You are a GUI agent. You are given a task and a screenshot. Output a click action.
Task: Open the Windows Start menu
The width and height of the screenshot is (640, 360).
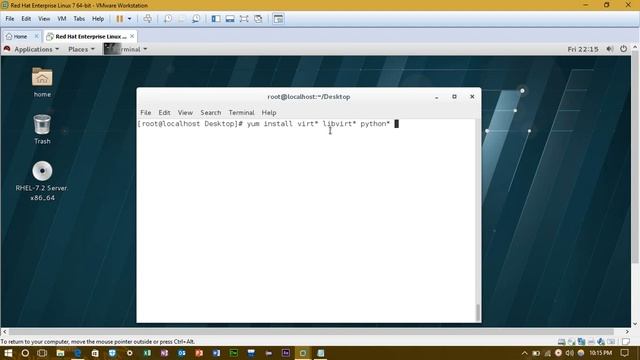(x=8, y=353)
